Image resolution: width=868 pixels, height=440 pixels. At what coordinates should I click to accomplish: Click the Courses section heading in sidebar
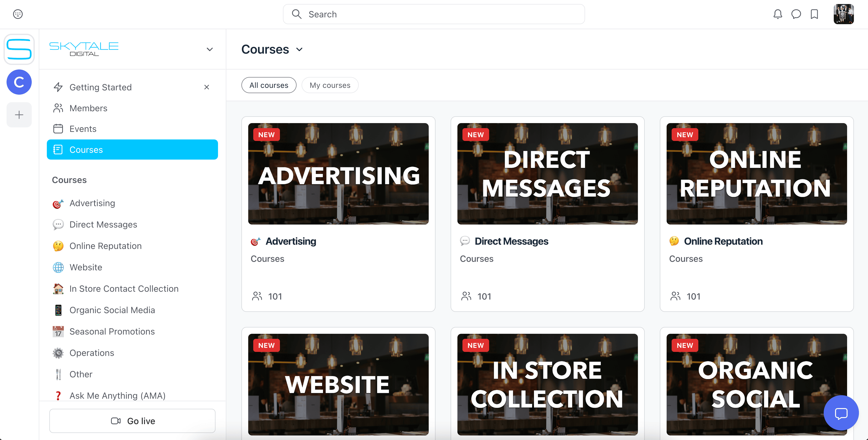pyautogui.click(x=69, y=180)
